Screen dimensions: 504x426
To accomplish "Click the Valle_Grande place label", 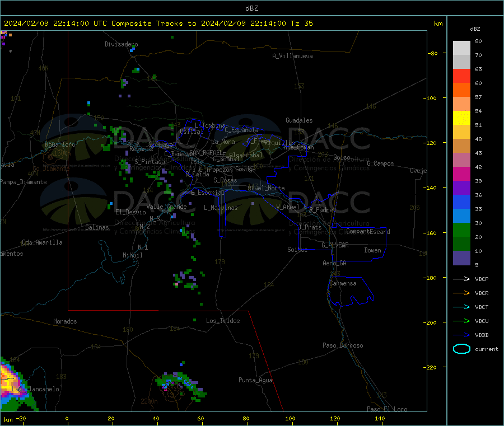I will coord(166,207).
